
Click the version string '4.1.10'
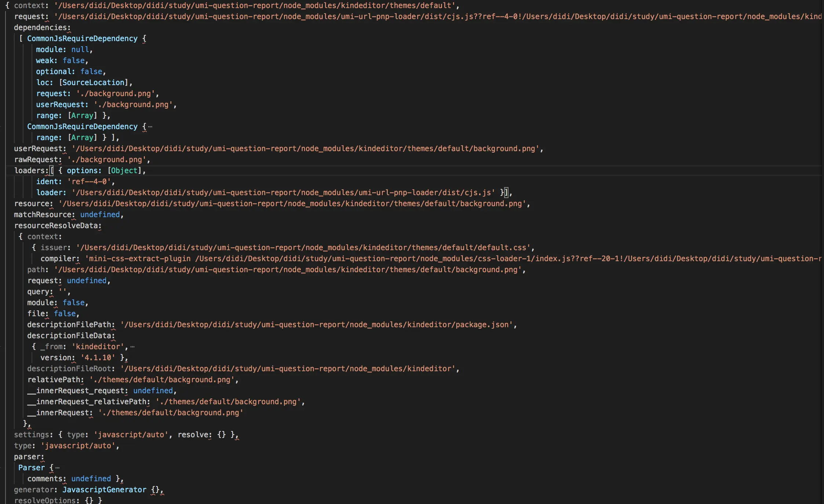point(98,358)
